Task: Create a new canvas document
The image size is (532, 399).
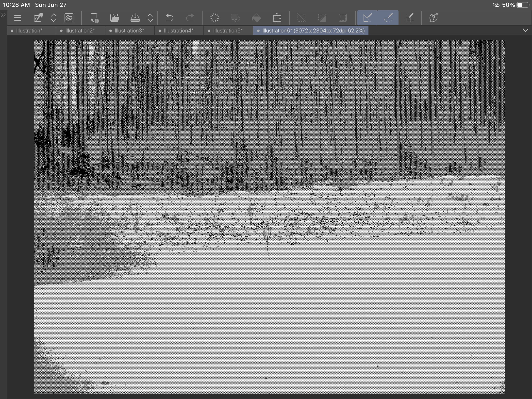Action: pos(94,18)
